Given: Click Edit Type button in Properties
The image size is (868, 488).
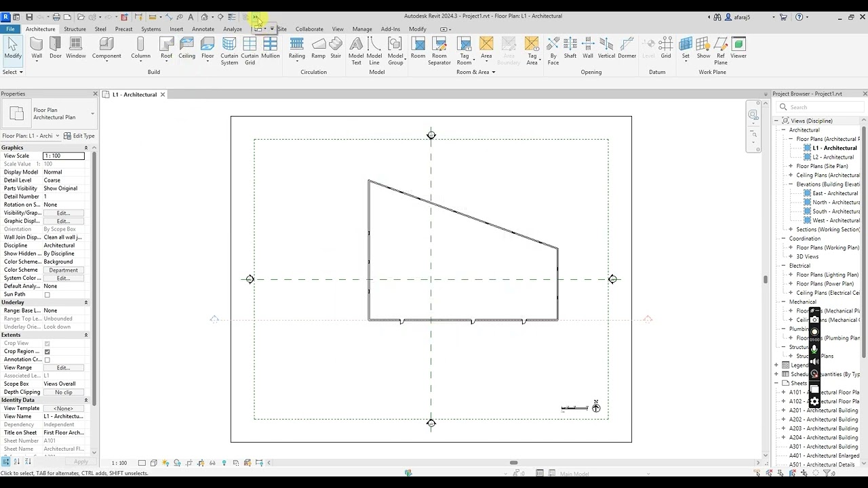Looking at the screenshot, I should pyautogui.click(x=80, y=136).
